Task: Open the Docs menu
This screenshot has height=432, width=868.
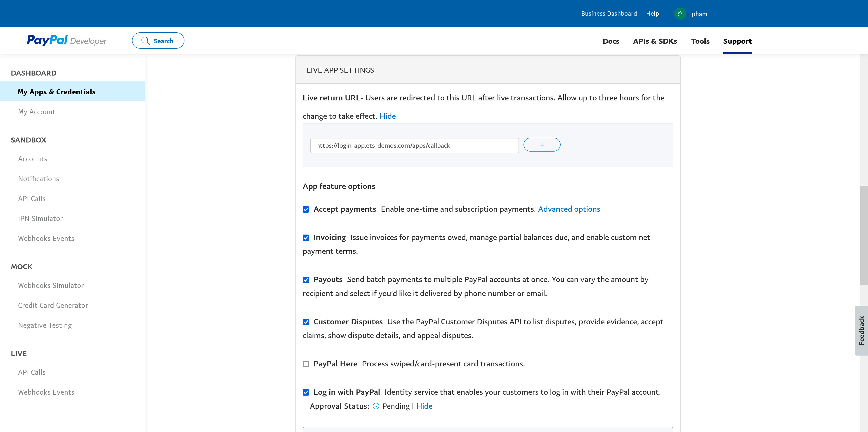Action: 611,41
